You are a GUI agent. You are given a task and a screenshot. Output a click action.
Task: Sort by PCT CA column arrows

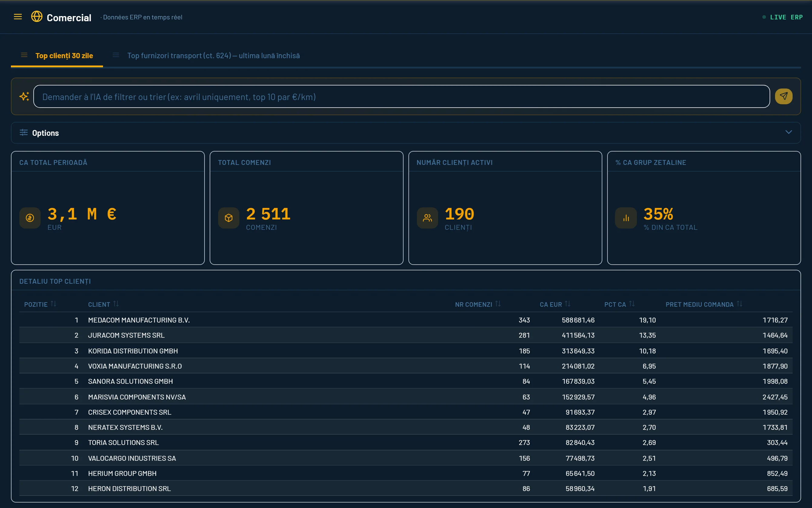point(632,304)
